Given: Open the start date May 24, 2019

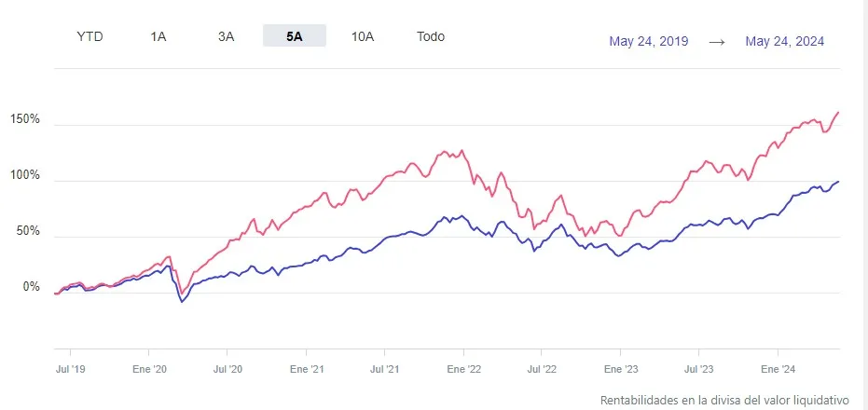Looking at the screenshot, I should click(x=649, y=41).
